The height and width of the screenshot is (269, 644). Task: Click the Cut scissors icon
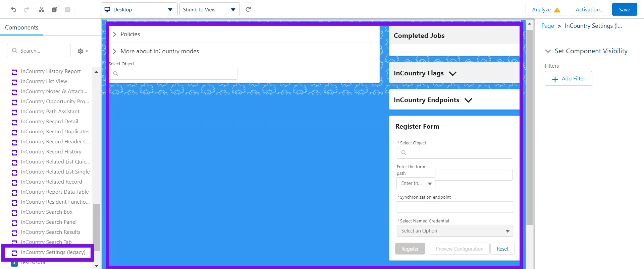[42, 9]
